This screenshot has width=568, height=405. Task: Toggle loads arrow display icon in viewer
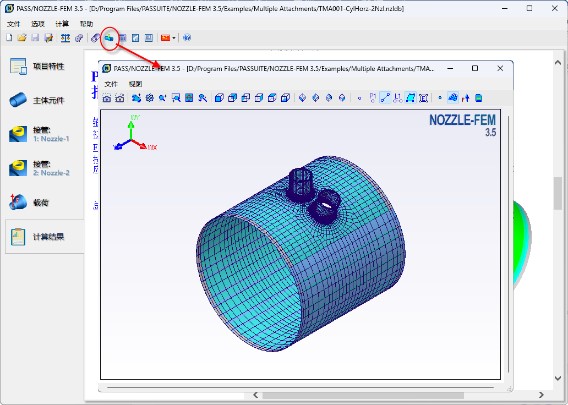pos(466,98)
